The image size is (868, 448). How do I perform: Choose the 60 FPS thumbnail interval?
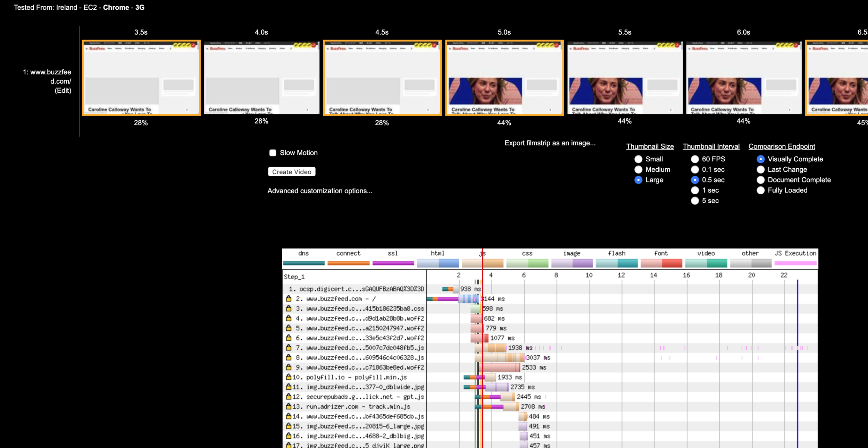click(695, 159)
